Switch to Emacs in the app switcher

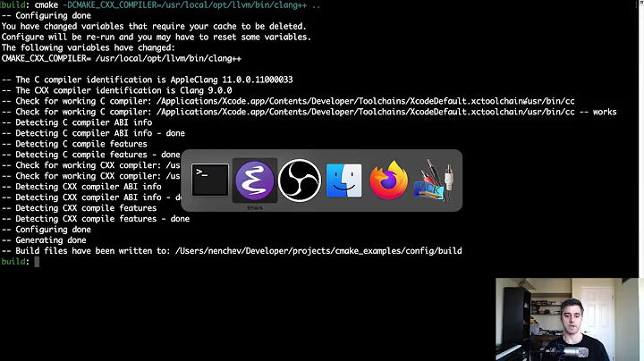tap(254, 180)
